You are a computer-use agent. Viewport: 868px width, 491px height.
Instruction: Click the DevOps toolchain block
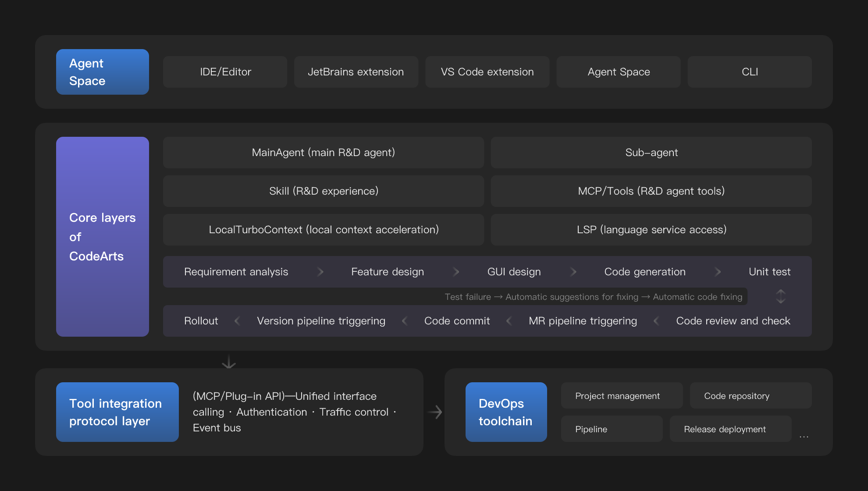tap(506, 412)
